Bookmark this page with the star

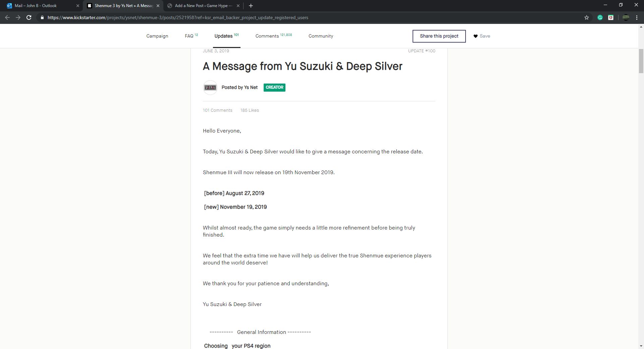(x=587, y=17)
